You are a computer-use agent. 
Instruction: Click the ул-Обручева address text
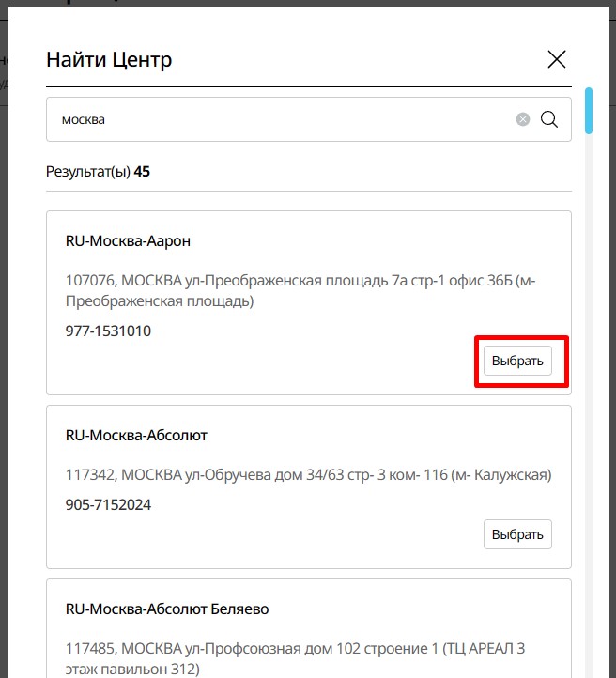pos(308,475)
